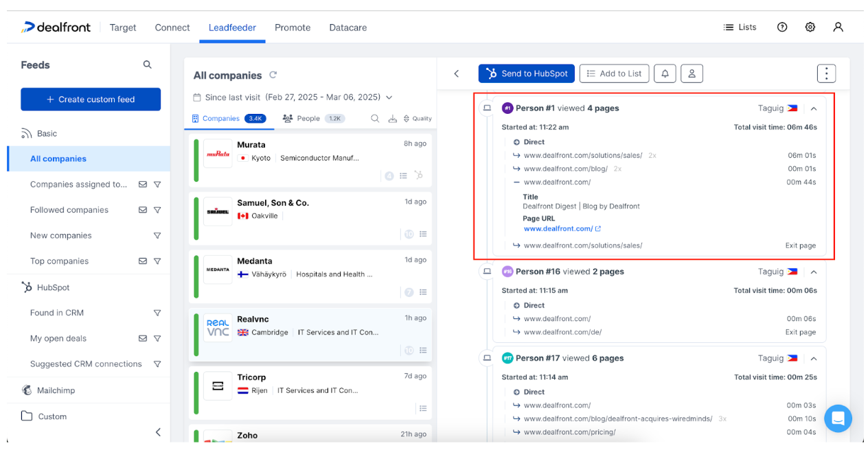Viewport: 868px width, 450px height.
Task: Expand the Mailchimp section
Action: tap(48, 390)
